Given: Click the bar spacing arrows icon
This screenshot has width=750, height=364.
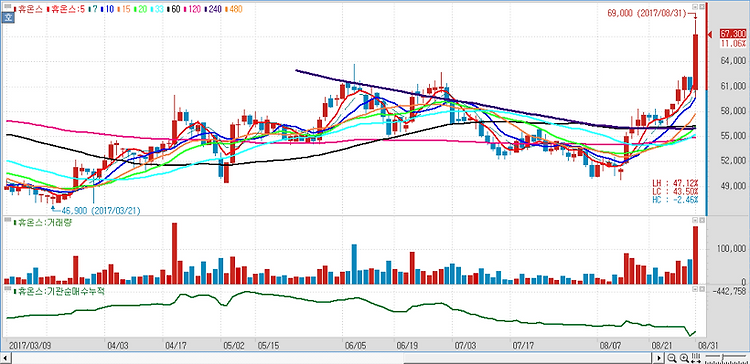Looking at the screenshot, I should [696, 358].
